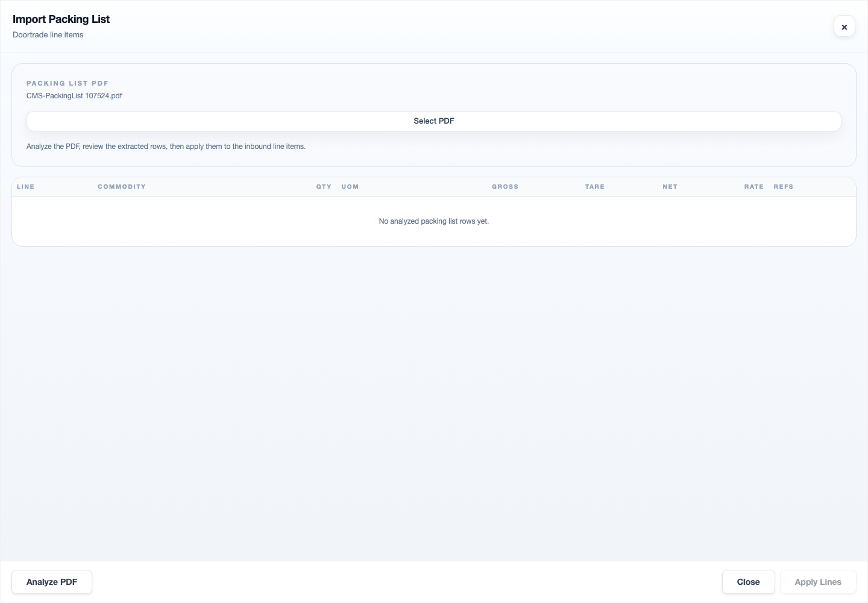Click the 'No analyzed packing list rows yet.' message
Image resolution: width=868 pixels, height=603 pixels.
coord(434,221)
